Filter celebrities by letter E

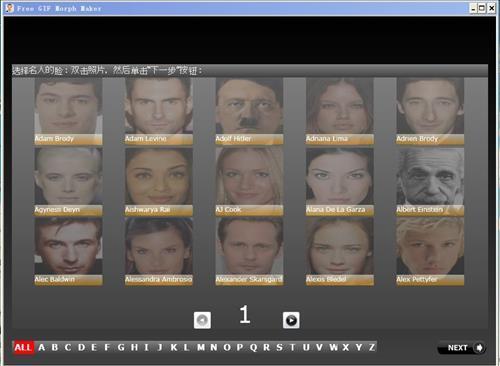pyautogui.click(x=94, y=347)
